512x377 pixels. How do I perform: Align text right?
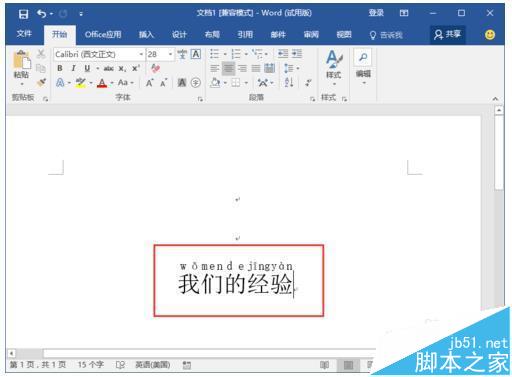(242, 69)
